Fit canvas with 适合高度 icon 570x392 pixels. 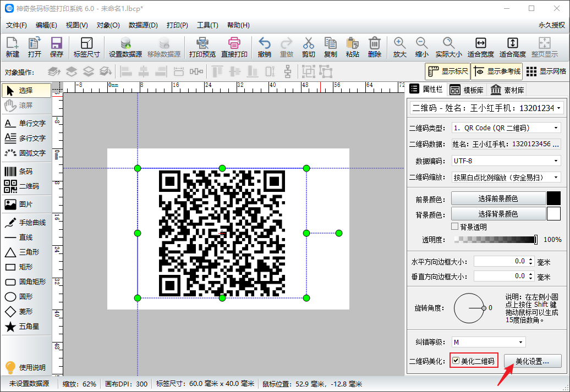(513, 47)
